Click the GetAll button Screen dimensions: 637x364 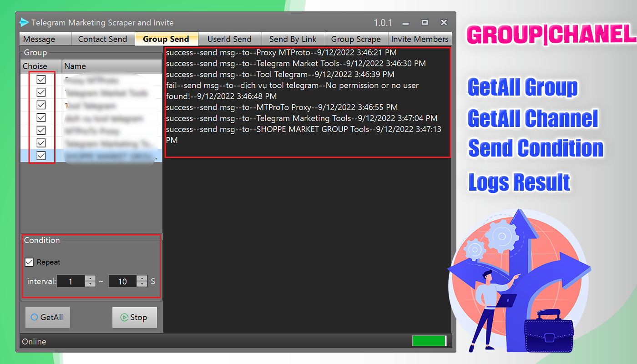click(47, 317)
